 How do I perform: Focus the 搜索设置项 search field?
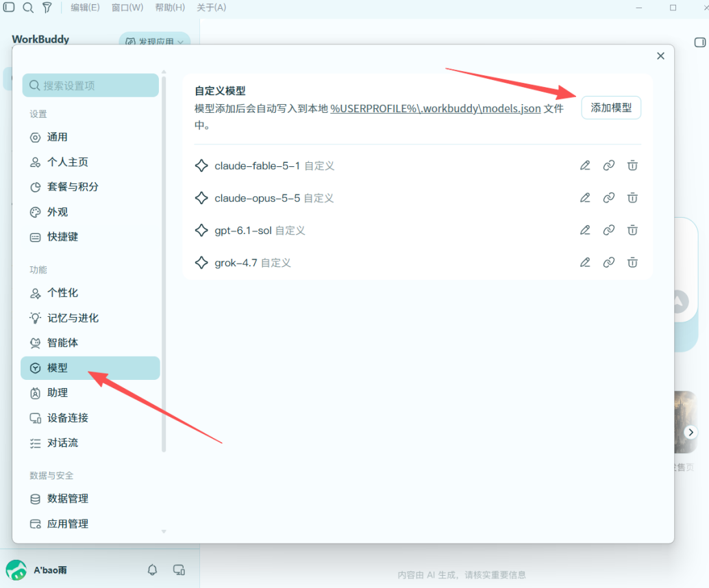90,86
